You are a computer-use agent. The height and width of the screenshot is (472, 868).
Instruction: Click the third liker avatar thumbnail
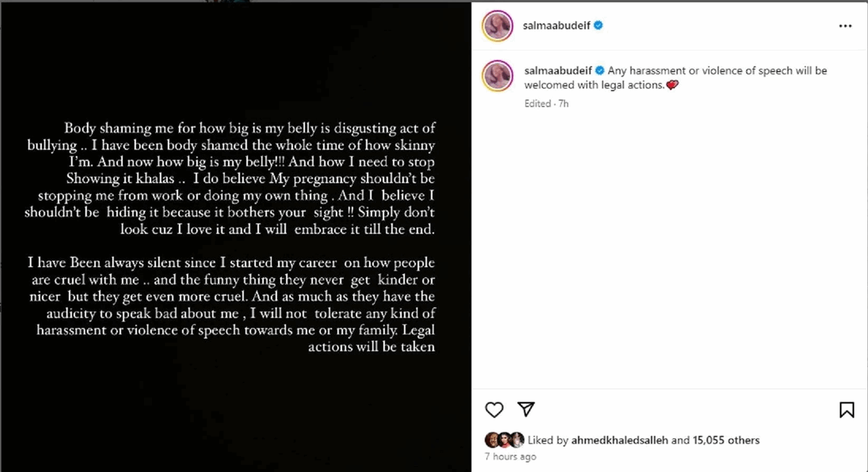516,439
